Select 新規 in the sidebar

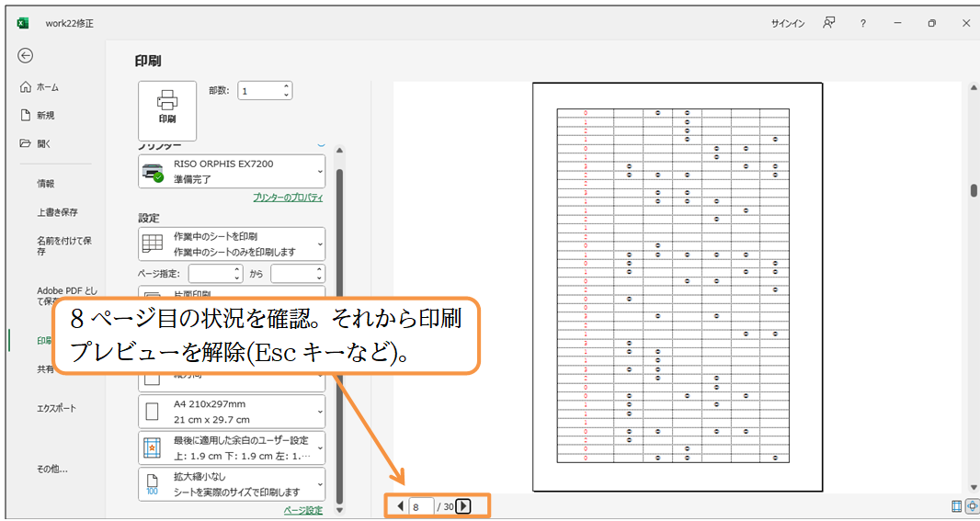[x=38, y=115]
